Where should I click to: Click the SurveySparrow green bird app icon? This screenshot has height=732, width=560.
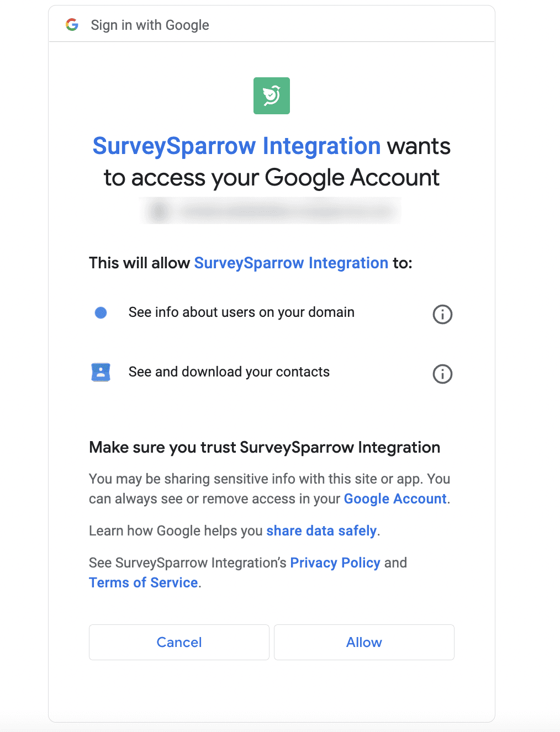[271, 96]
